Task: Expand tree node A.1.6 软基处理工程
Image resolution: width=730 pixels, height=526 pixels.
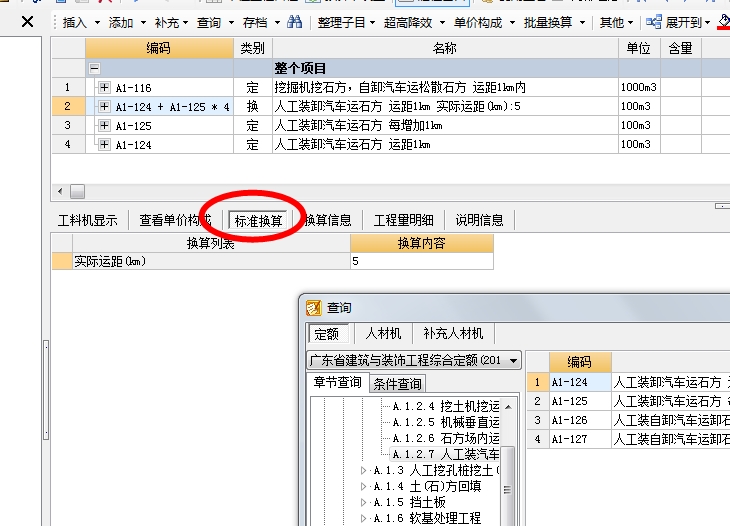Action: (364, 518)
